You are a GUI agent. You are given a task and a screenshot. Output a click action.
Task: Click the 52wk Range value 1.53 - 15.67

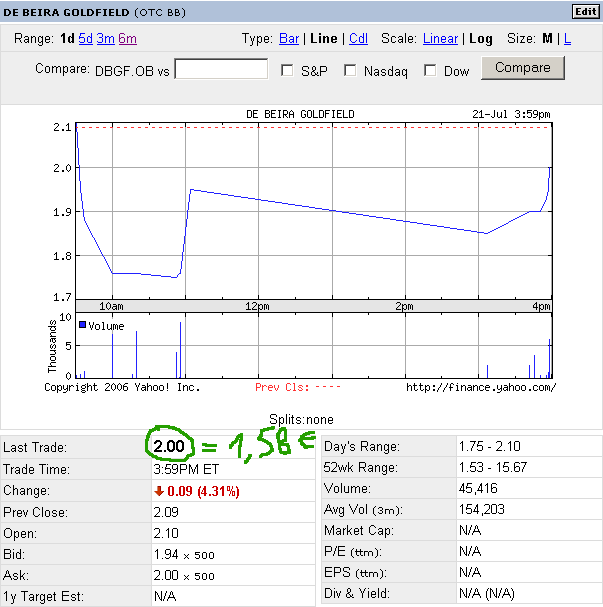(x=493, y=467)
